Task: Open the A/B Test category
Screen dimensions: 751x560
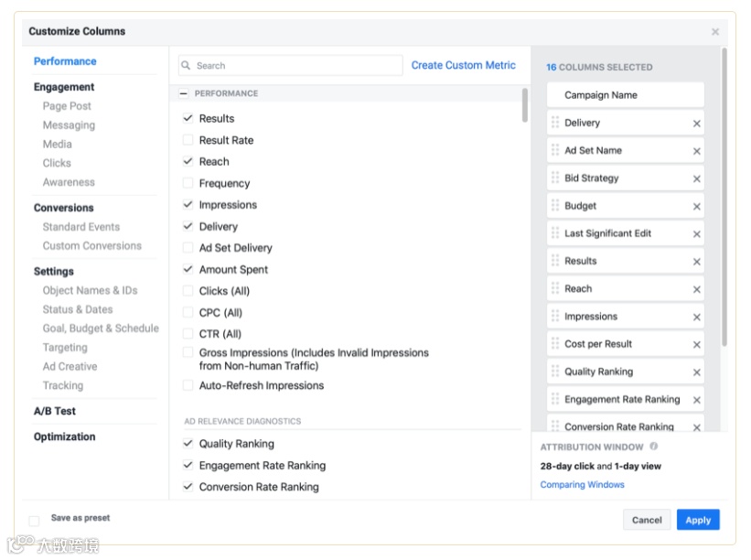Action: (x=55, y=412)
